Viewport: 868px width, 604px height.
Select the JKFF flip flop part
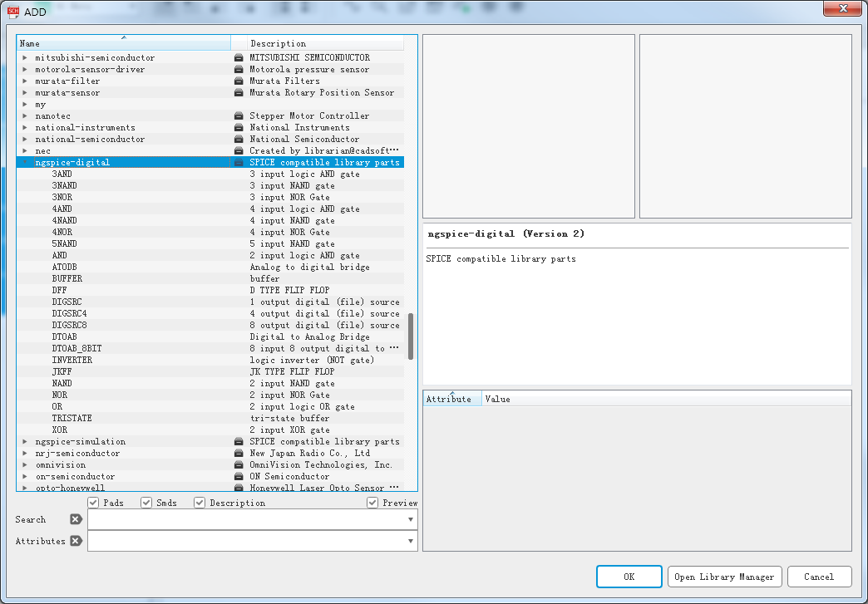point(62,372)
